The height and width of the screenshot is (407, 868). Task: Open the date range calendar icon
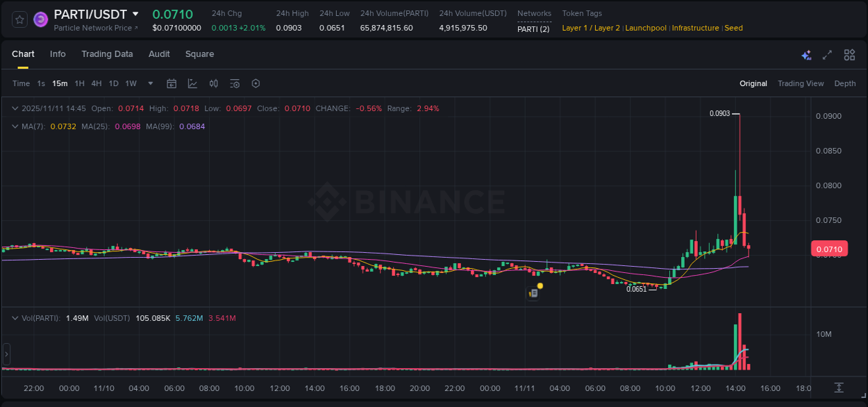[x=172, y=83]
